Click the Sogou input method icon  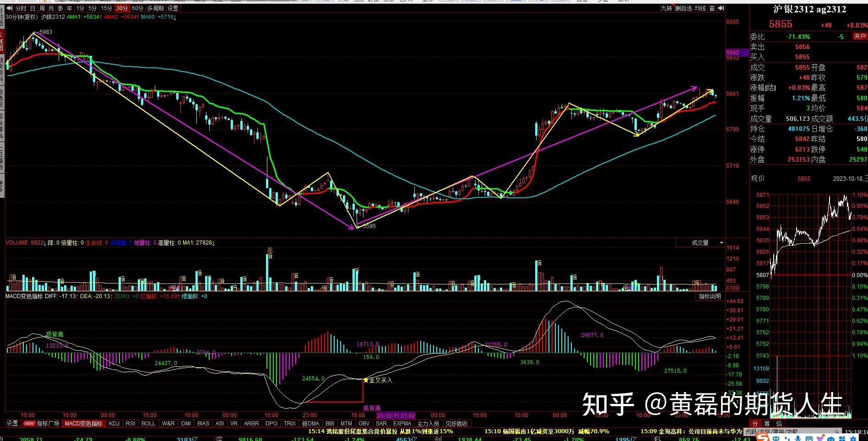point(763,438)
